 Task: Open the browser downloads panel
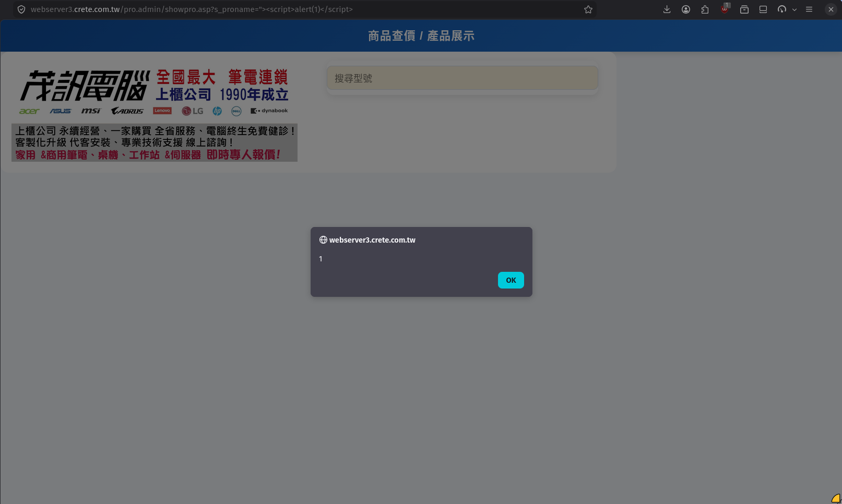click(x=667, y=9)
